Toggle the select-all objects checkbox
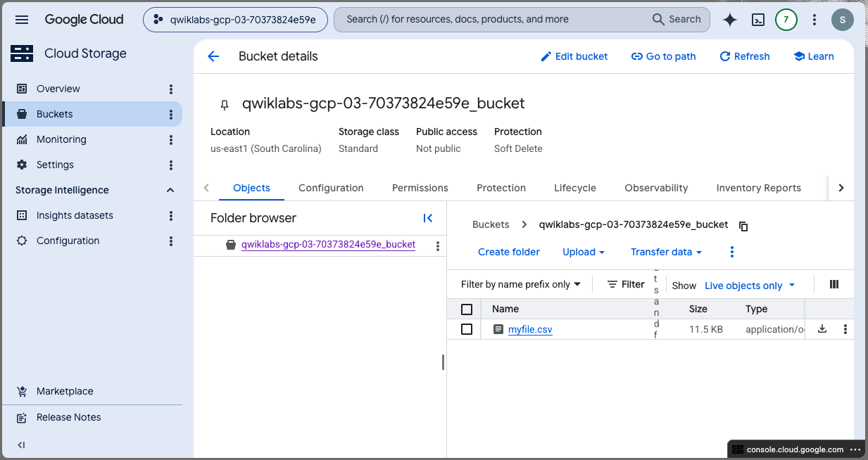The width and height of the screenshot is (868, 460). click(x=467, y=309)
